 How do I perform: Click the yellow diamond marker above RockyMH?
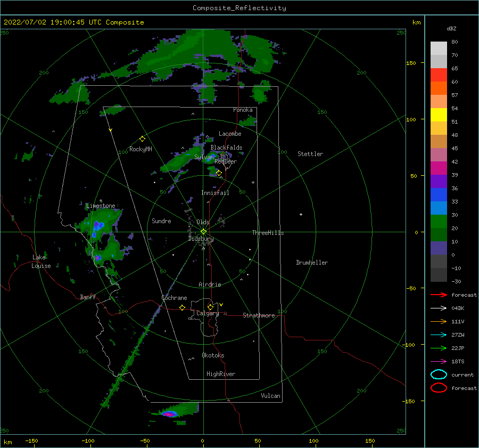coord(142,139)
